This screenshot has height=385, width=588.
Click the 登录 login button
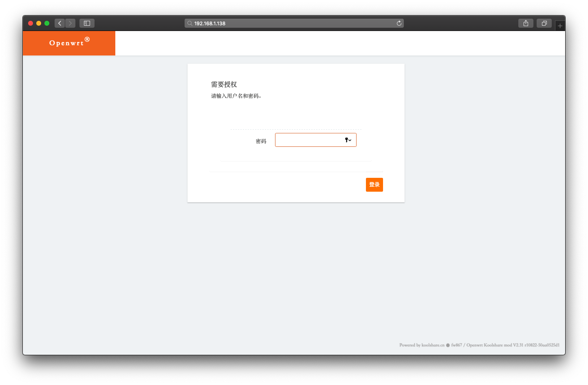click(x=374, y=185)
